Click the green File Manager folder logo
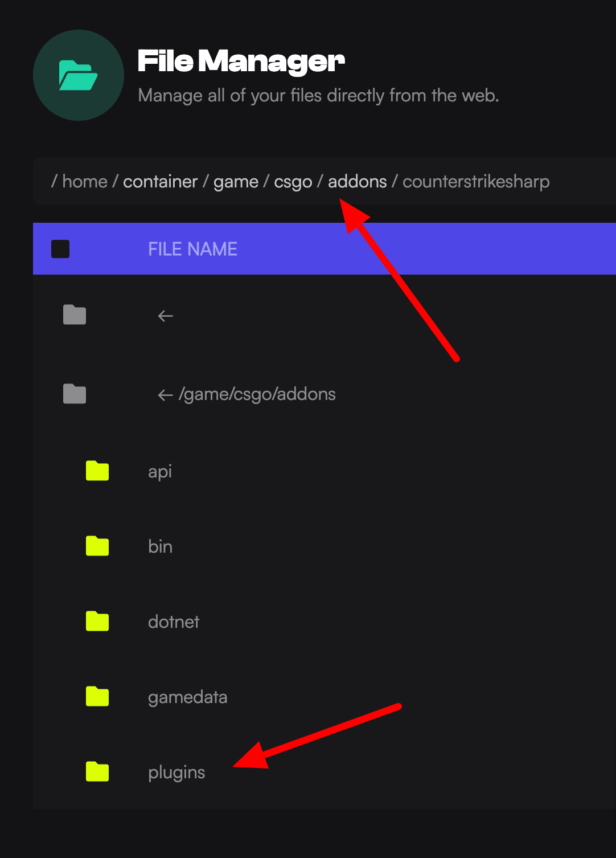This screenshot has height=858, width=616. tap(79, 75)
